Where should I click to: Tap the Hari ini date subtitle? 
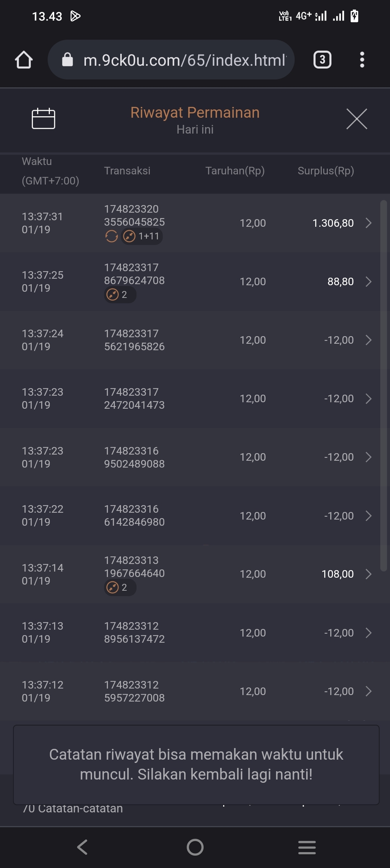point(195,130)
